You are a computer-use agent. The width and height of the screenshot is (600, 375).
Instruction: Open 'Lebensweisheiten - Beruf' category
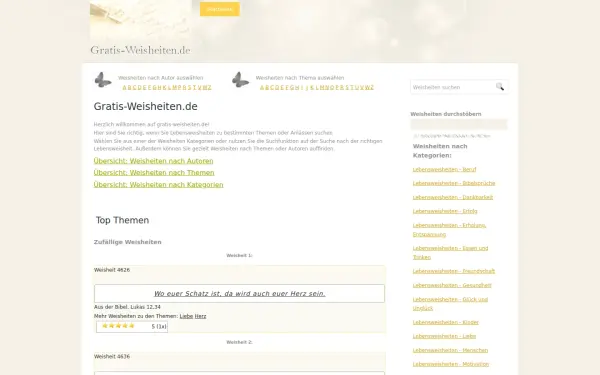click(x=444, y=170)
